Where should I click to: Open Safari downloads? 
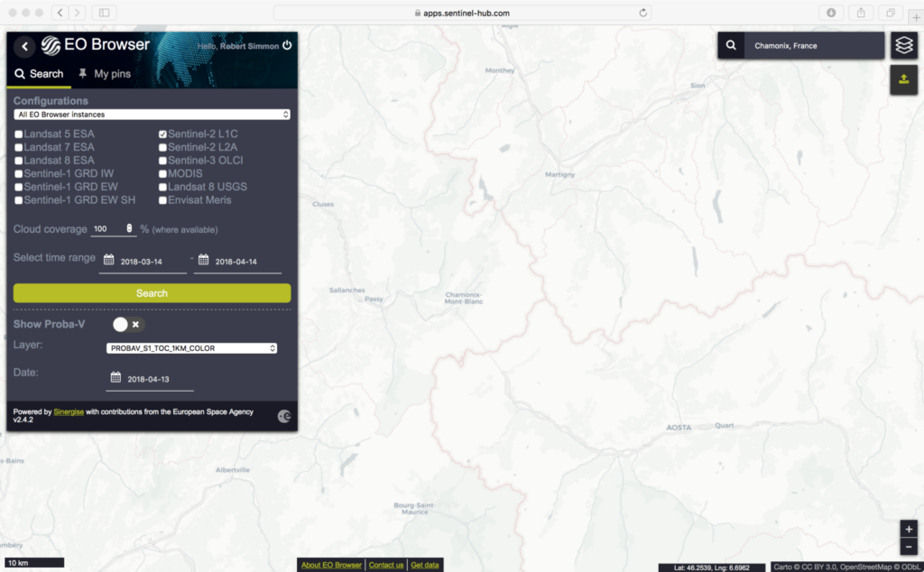pos(831,13)
